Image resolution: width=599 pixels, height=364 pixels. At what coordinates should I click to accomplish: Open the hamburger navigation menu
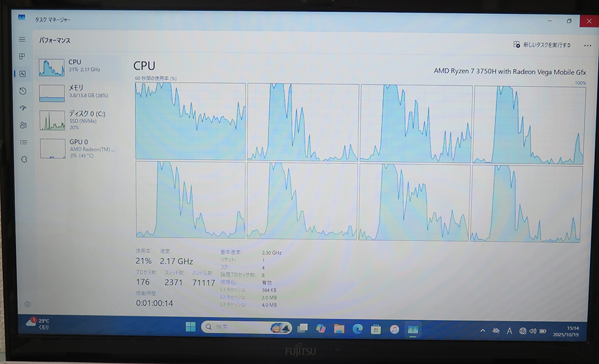22,40
